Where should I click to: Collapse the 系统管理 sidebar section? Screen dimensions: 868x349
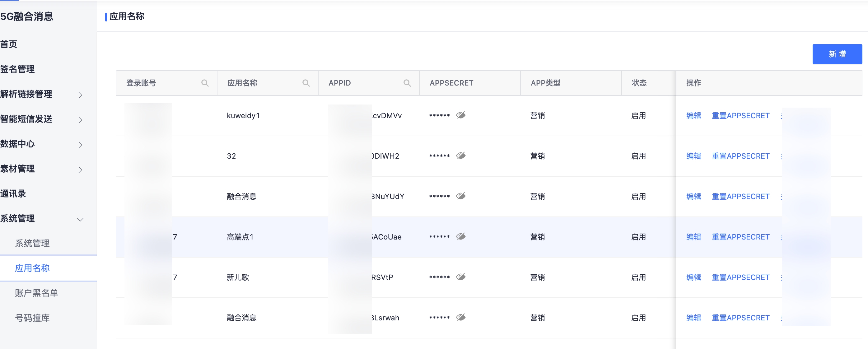click(80, 219)
